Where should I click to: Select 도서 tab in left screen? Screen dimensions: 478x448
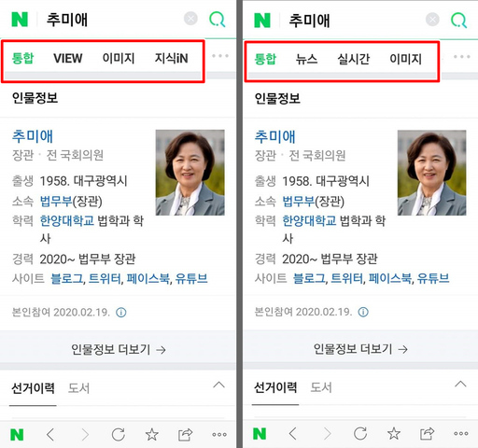point(79,388)
